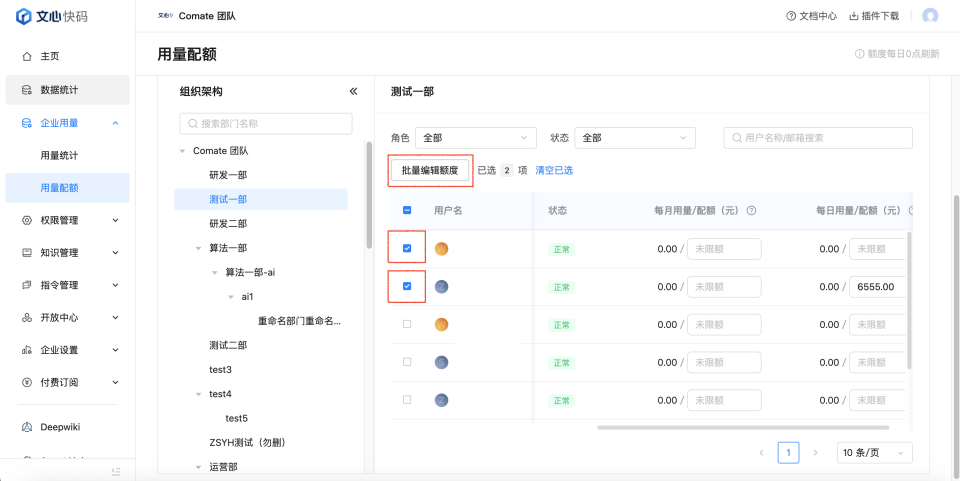960x481 pixels.
Task: Expand the 权限管理 sidebar menu
Action: (x=67, y=220)
